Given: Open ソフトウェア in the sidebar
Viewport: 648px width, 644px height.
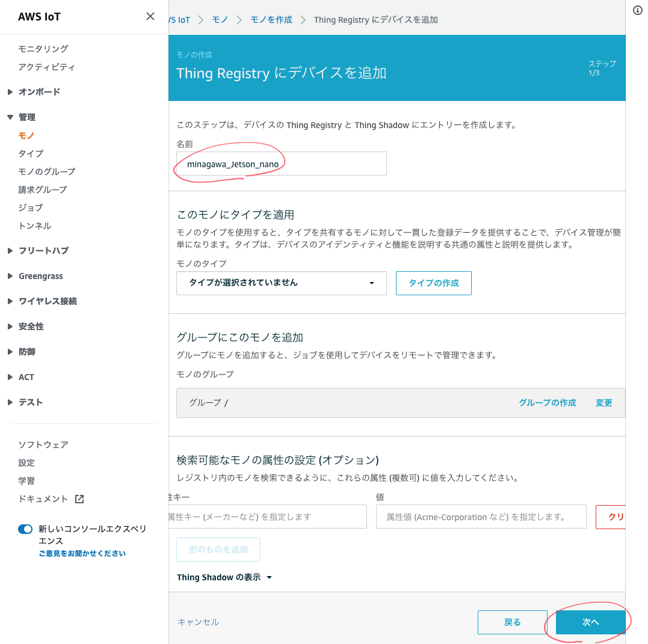Looking at the screenshot, I should [x=43, y=444].
